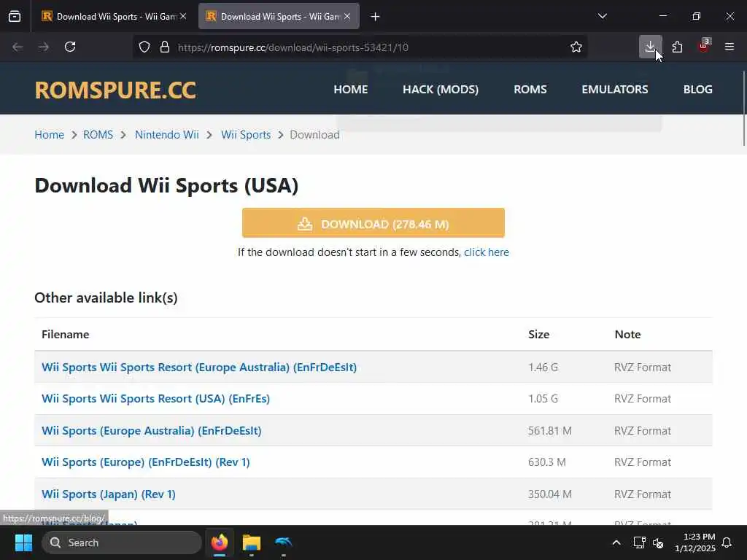Go to HOME in site navigation
This screenshot has width=747, height=560.
click(x=351, y=90)
